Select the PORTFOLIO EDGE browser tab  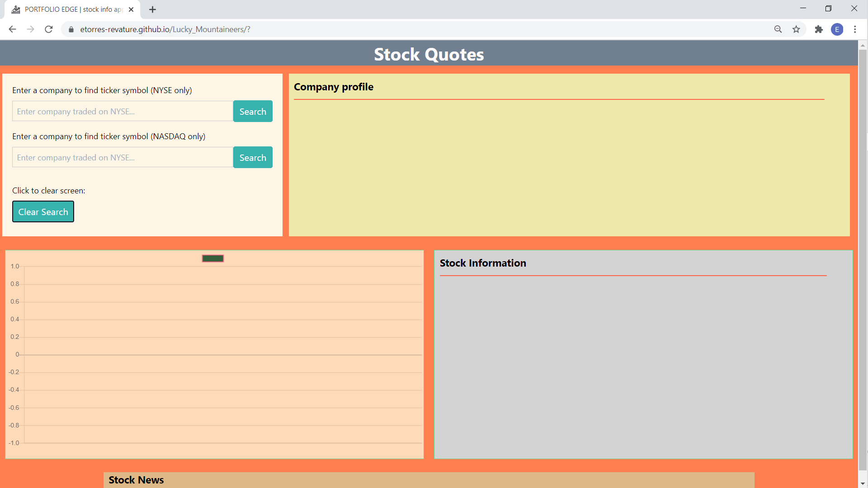pyautogui.click(x=72, y=9)
